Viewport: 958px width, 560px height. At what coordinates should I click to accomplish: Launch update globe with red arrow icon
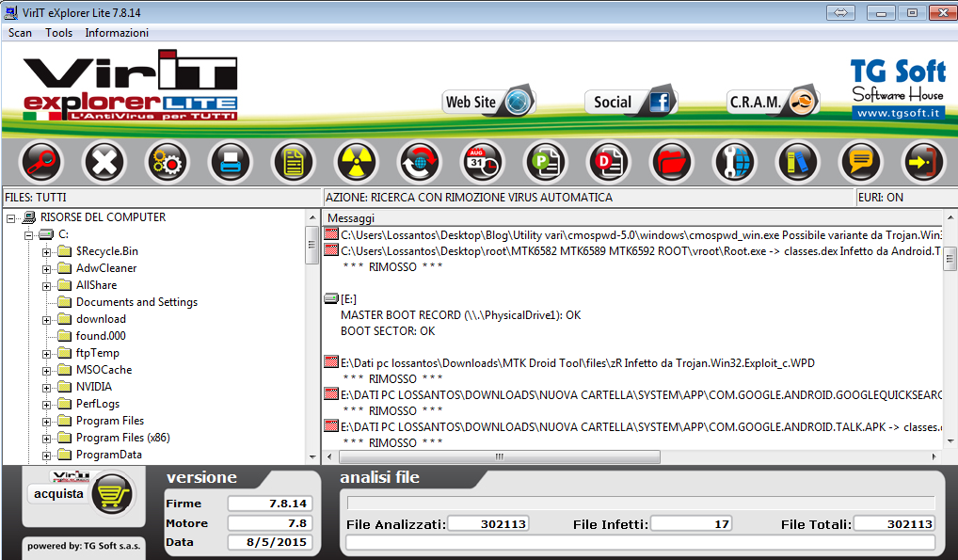[419, 163]
